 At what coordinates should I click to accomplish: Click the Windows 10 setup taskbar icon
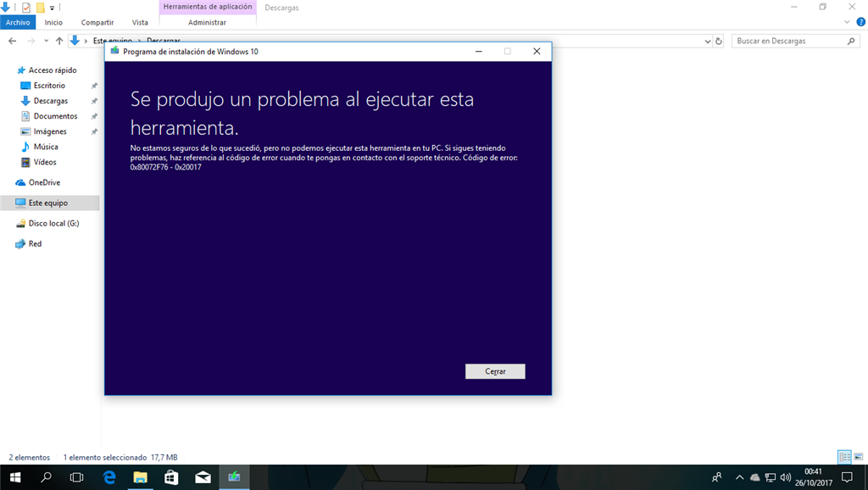click(x=234, y=476)
